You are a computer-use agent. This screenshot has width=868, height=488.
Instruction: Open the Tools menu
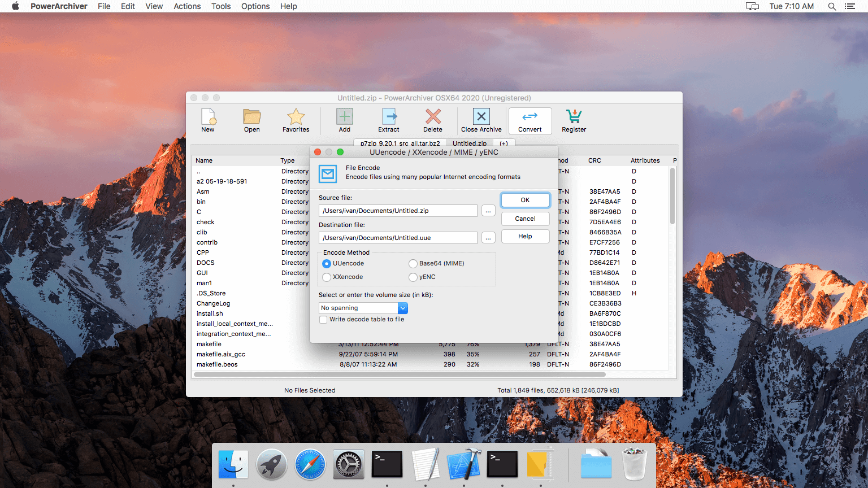(221, 6)
